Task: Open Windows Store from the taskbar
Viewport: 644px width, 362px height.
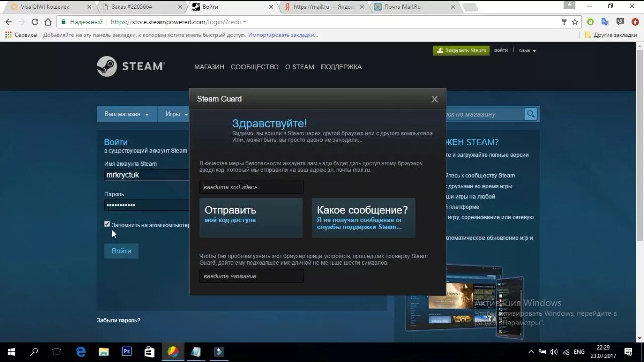Action: [x=149, y=352]
